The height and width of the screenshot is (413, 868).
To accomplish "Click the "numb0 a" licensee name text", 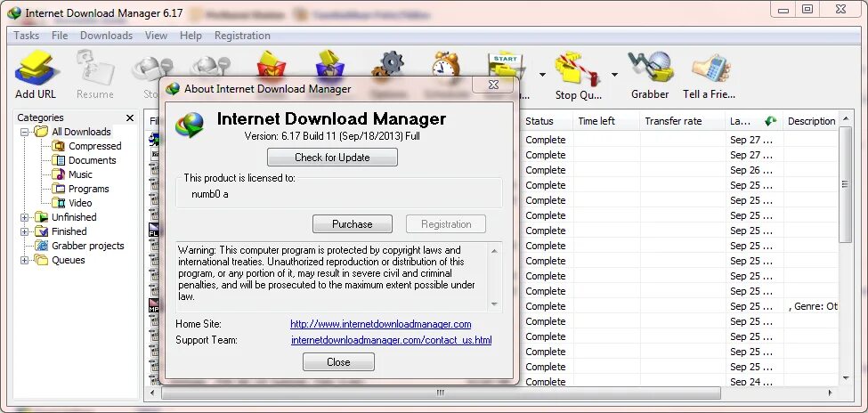I will click(210, 194).
